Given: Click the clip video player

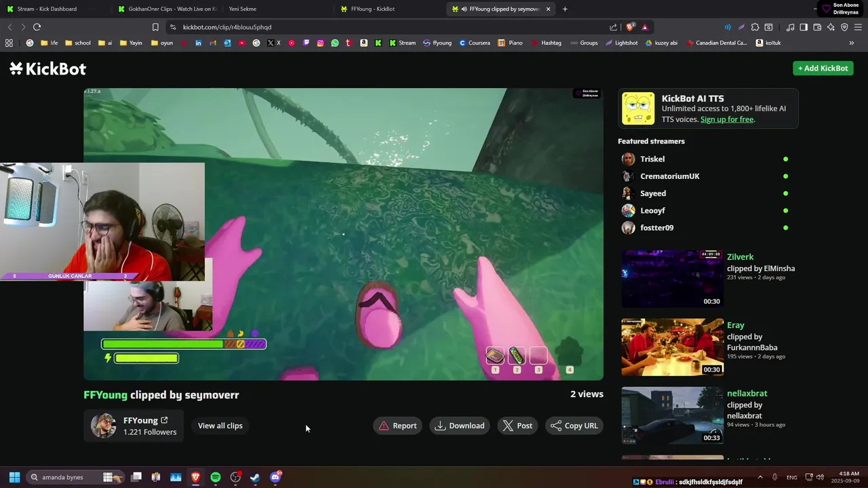Looking at the screenshot, I should [x=343, y=234].
